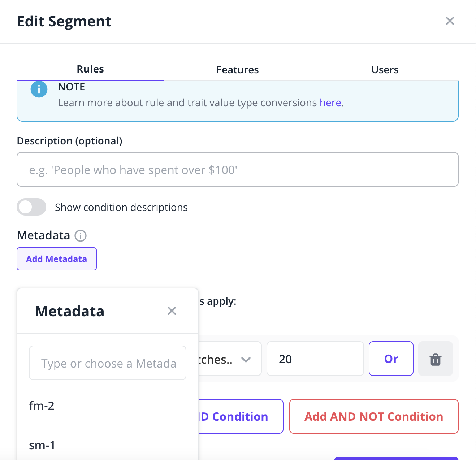
Task: Focus the Description input field
Action: tap(238, 169)
